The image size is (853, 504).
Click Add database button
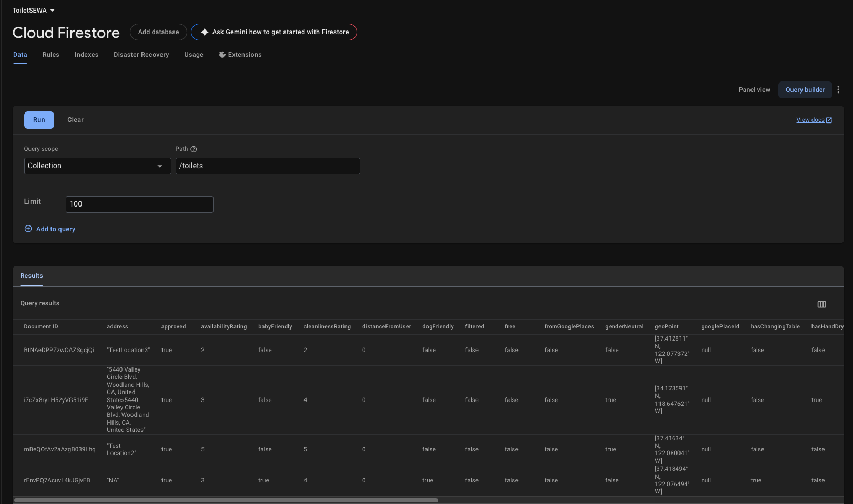158,32
